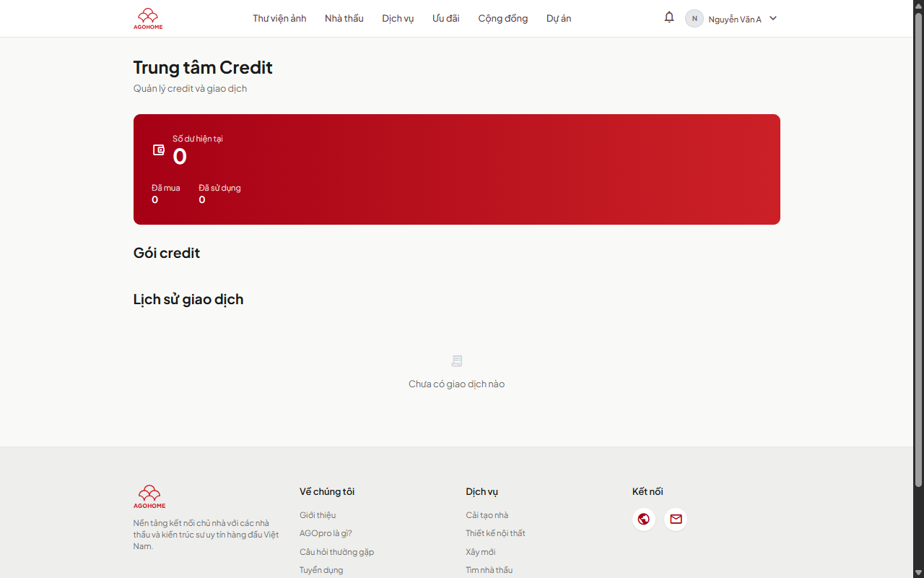This screenshot has width=924, height=578.
Task: Click the Câu hỏi thường gặp link
Action: 337,552
